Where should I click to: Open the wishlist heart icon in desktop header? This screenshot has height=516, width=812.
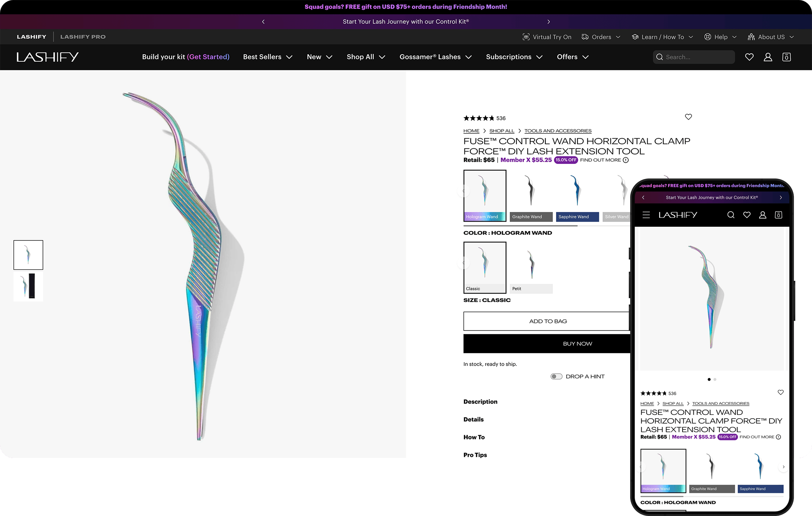pyautogui.click(x=749, y=57)
